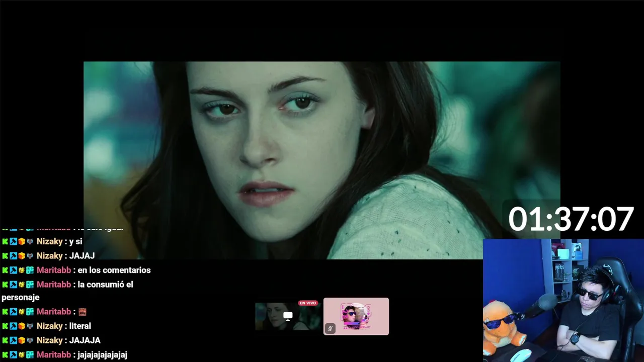Image resolution: width=644 pixels, height=362 pixels.
Task: Click username Maritabb in 'la consumió el' message
Action: [54, 284]
